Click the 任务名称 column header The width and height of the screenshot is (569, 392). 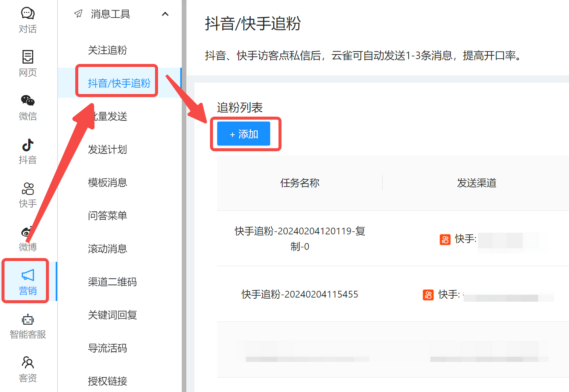[300, 183]
